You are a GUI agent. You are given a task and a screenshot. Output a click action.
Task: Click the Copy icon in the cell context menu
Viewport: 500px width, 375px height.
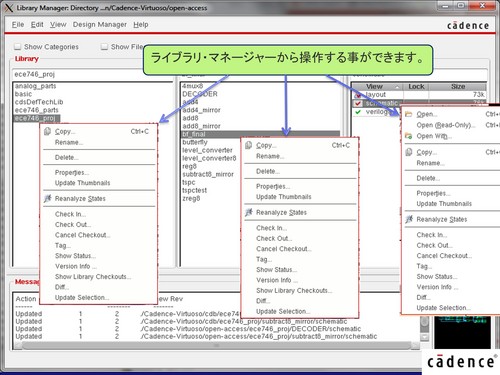(248, 145)
